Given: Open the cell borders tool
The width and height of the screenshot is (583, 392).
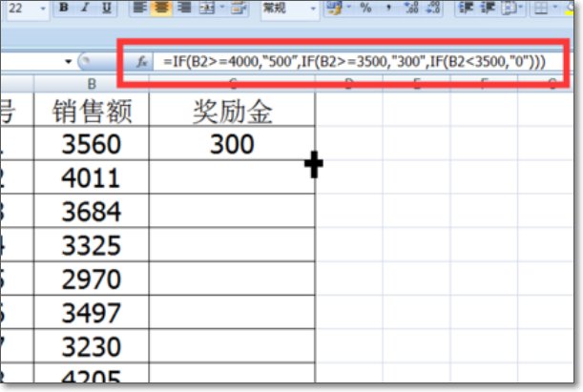Looking at the screenshot, I should (x=540, y=8).
